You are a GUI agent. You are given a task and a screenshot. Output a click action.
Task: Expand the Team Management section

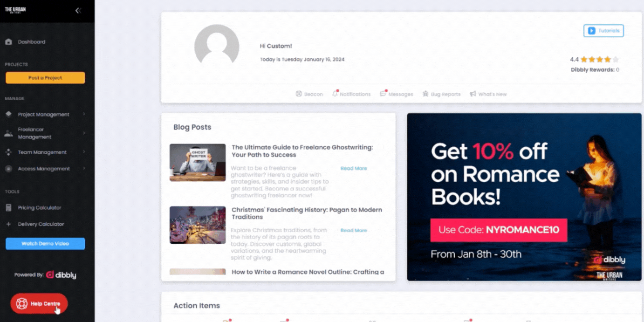(41, 152)
